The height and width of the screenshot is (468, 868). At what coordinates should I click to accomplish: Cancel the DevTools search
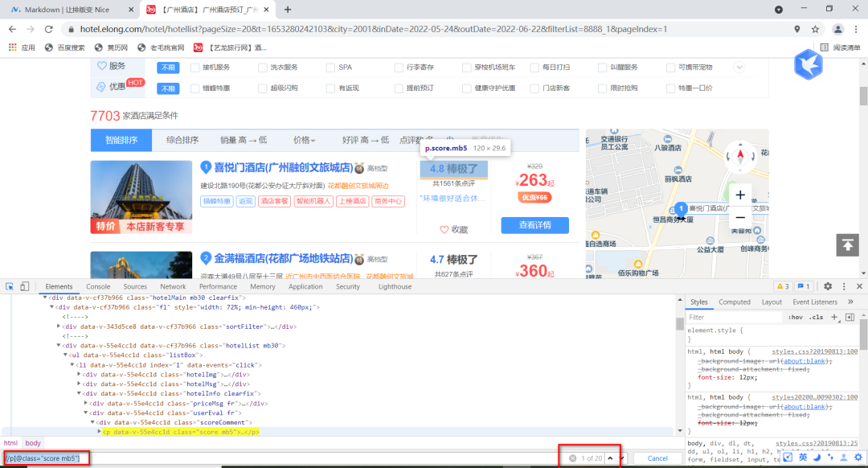tap(657, 458)
